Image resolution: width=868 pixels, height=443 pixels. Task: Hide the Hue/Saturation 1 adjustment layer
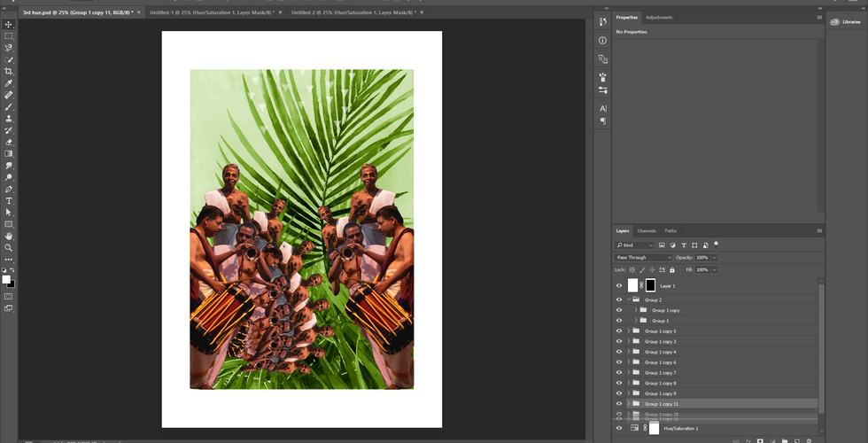tap(619, 428)
